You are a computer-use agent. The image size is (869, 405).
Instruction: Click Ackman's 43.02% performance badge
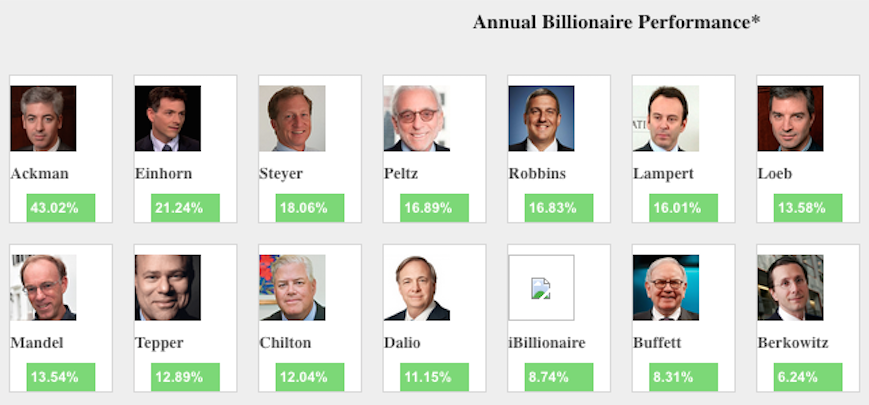61,208
